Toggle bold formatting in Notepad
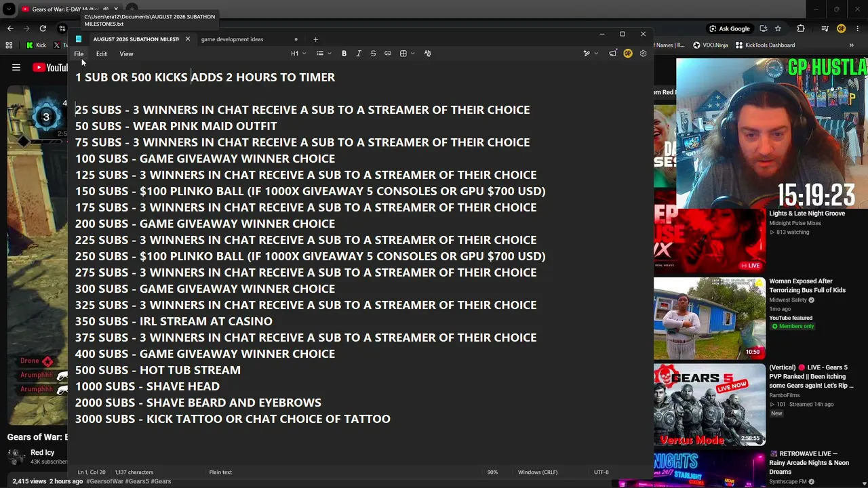 tap(344, 54)
